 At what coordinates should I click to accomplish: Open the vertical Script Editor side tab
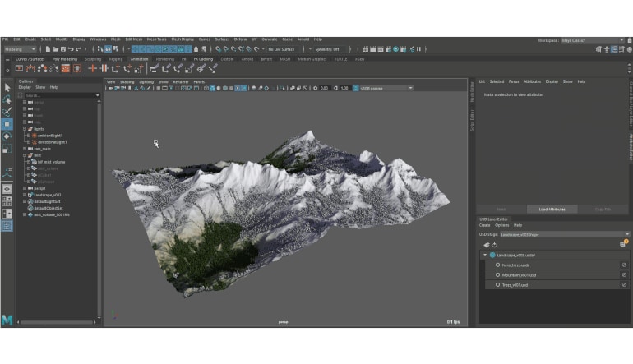point(472,120)
